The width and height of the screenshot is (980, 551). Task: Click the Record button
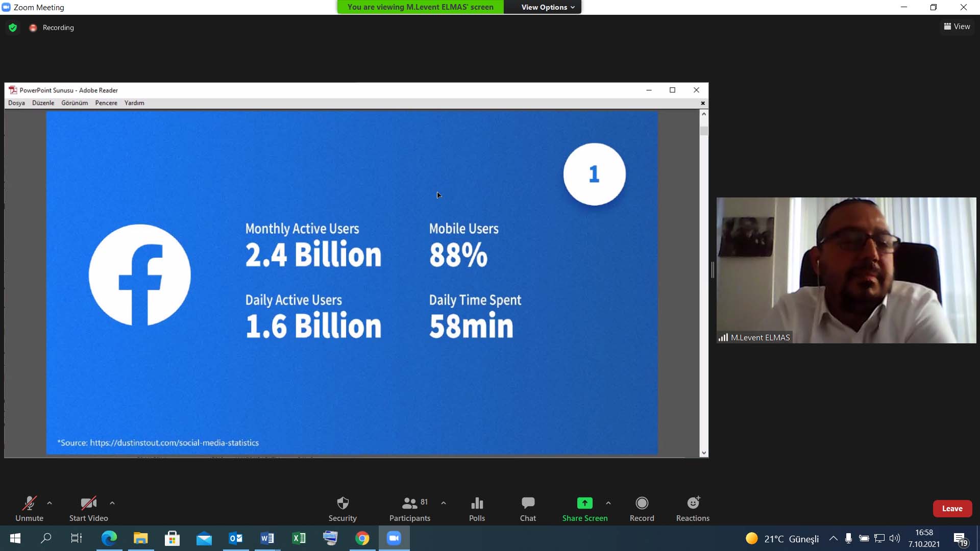click(x=642, y=509)
